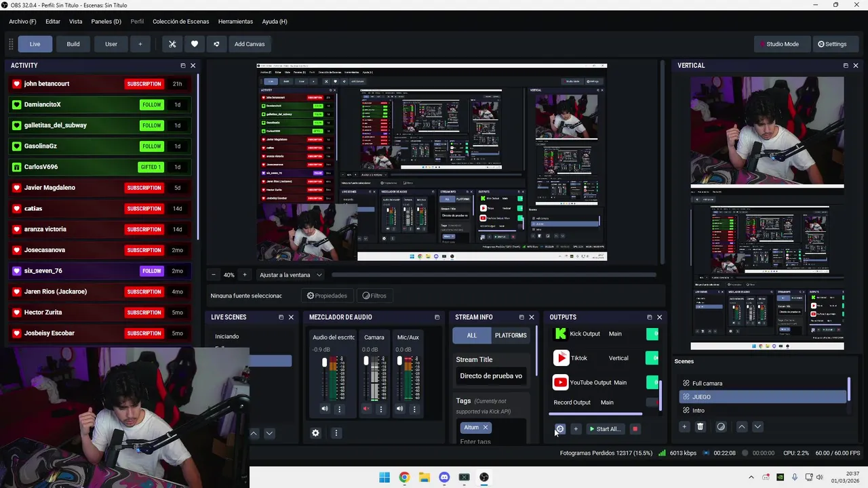
Task: Open Windows Start menu
Action: pos(384,477)
